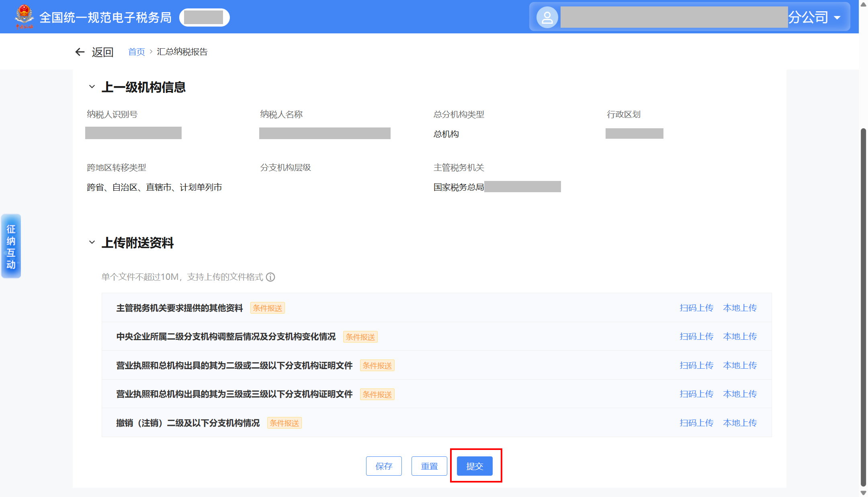Click 本地上传 for 主管税务机关要求提供的其他资料

tap(740, 308)
